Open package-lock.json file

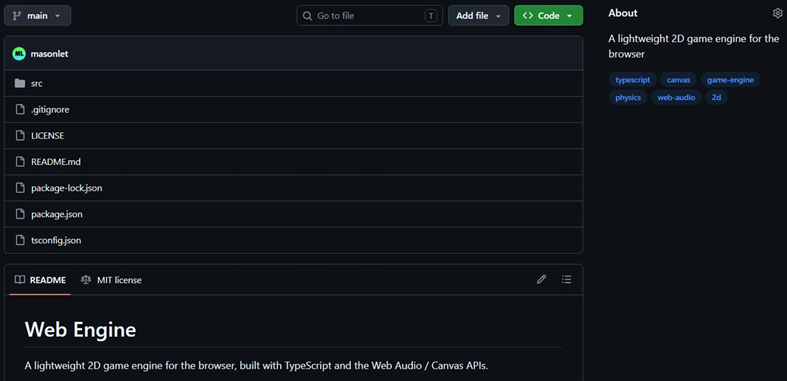(67, 188)
